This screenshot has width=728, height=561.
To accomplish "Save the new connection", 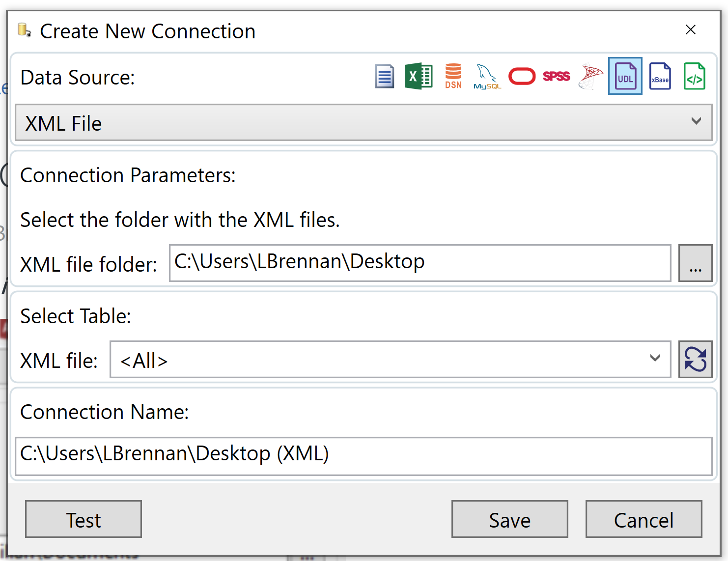I will pos(509,519).
